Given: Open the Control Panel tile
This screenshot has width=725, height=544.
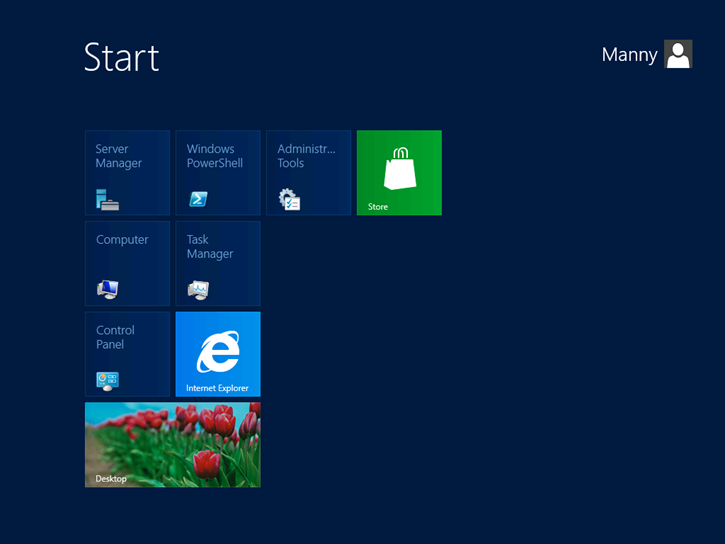Looking at the screenshot, I should tap(127, 354).
